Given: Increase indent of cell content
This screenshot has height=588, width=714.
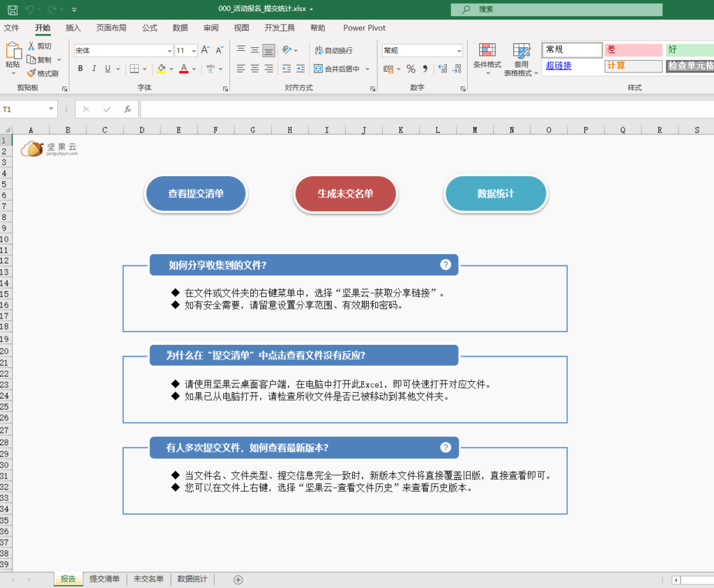Looking at the screenshot, I should [301, 69].
